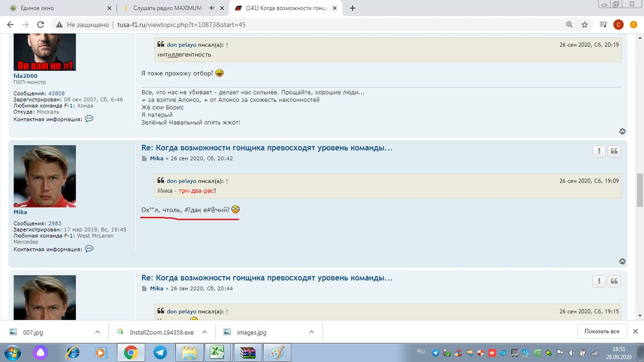Expand the dropdown beside InstallZoom.194358.exe
The height and width of the screenshot is (362, 644).
point(204,332)
